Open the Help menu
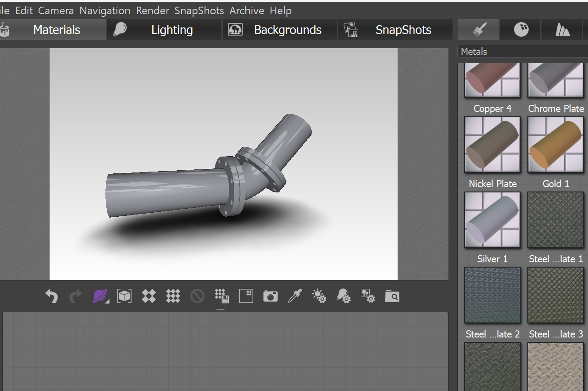The width and height of the screenshot is (588, 391). [x=281, y=11]
